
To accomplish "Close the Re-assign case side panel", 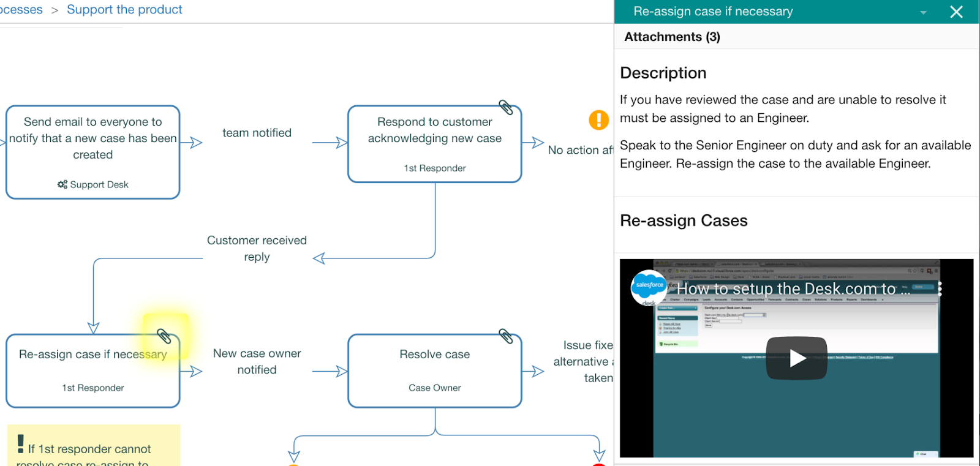I will [x=956, y=12].
